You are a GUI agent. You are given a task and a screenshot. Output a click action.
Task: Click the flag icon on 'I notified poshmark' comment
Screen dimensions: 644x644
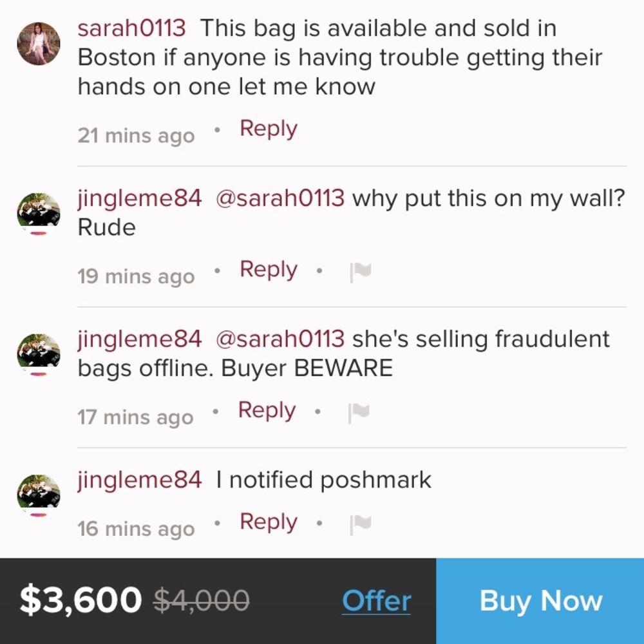click(x=360, y=524)
